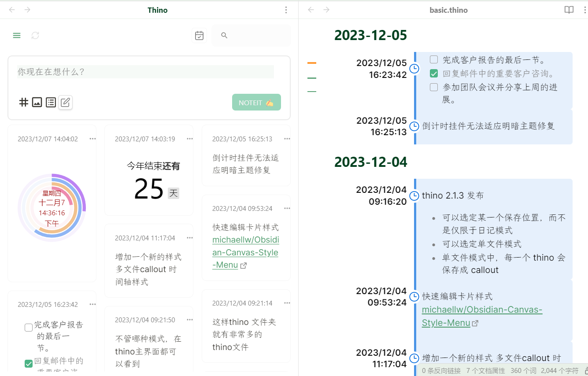Go back in the basic.thino pane
This screenshot has height=376, width=588.
pyautogui.click(x=311, y=10)
